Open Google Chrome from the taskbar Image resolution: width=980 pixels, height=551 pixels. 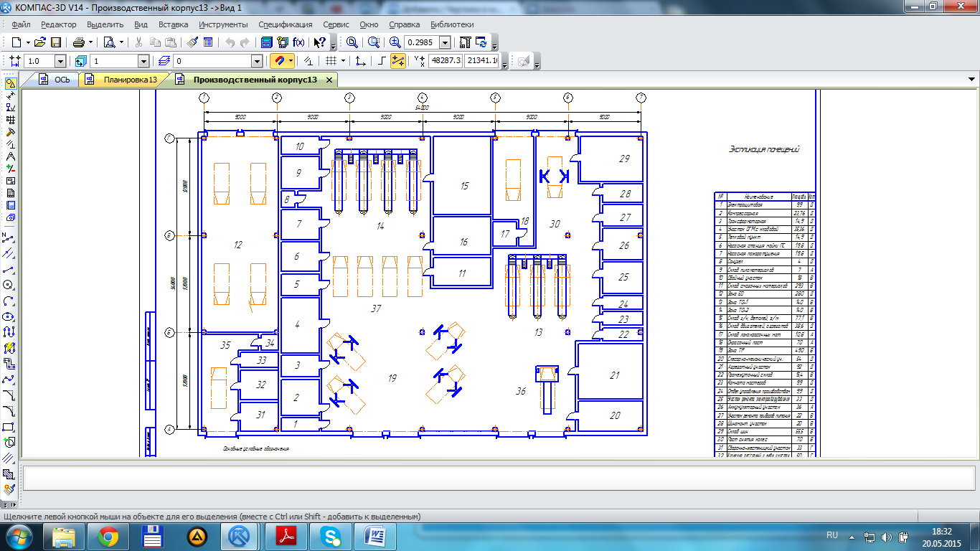[108, 536]
